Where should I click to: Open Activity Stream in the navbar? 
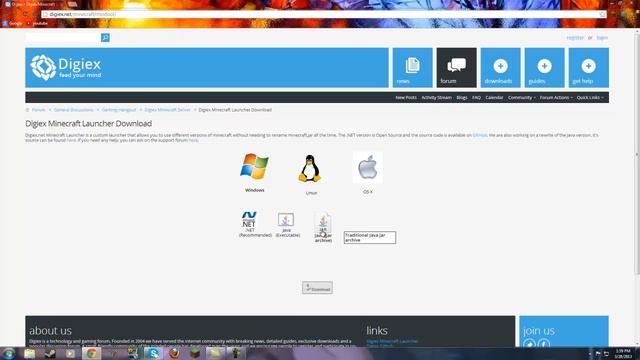coord(436,98)
